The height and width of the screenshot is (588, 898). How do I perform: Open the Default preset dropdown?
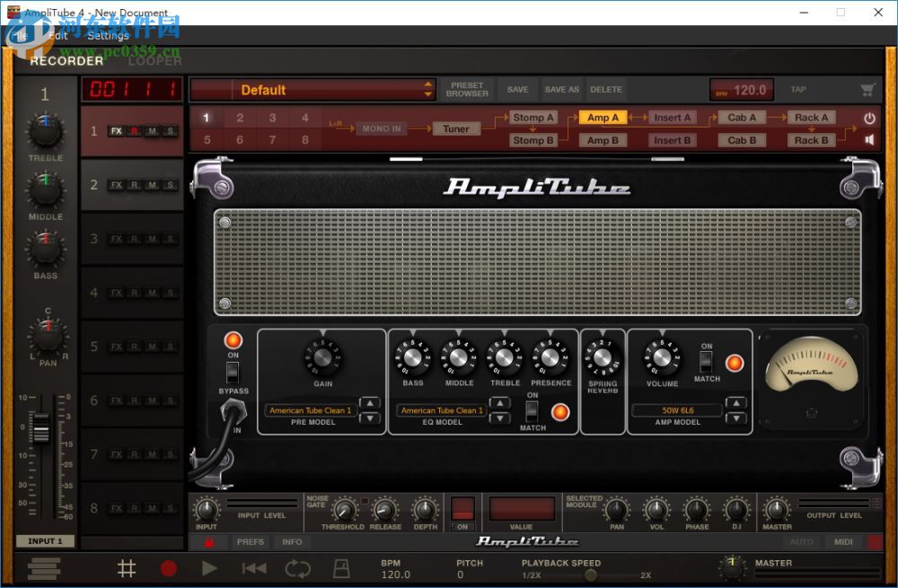(313, 90)
